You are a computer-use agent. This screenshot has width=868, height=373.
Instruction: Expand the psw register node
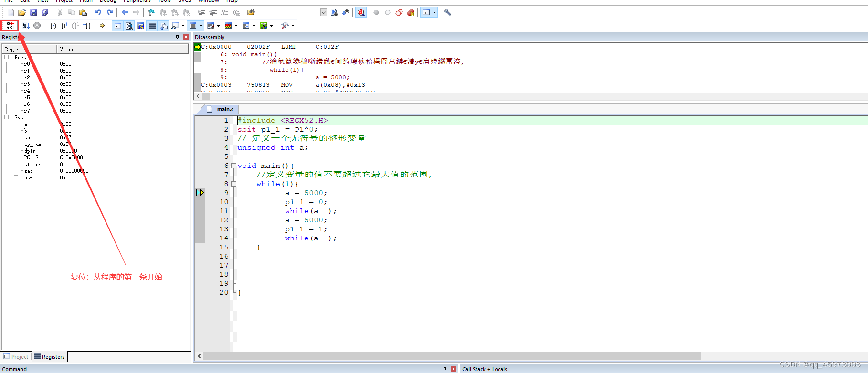[x=16, y=177]
